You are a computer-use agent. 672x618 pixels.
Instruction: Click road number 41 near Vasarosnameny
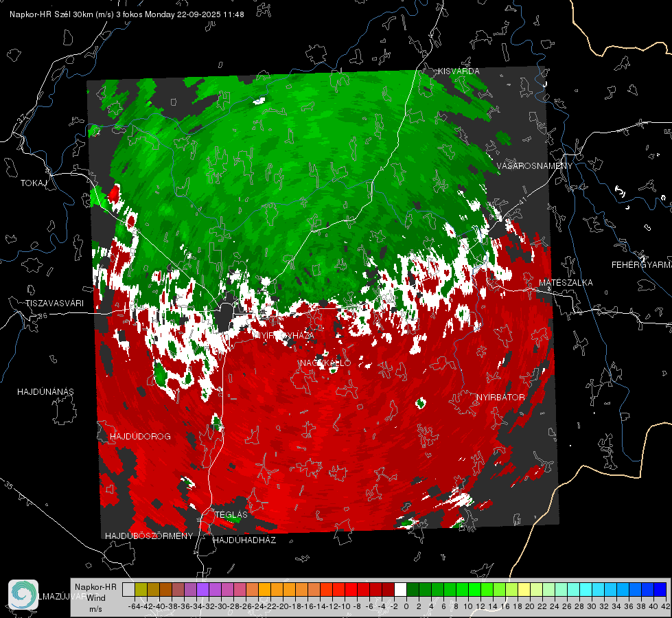click(x=522, y=201)
